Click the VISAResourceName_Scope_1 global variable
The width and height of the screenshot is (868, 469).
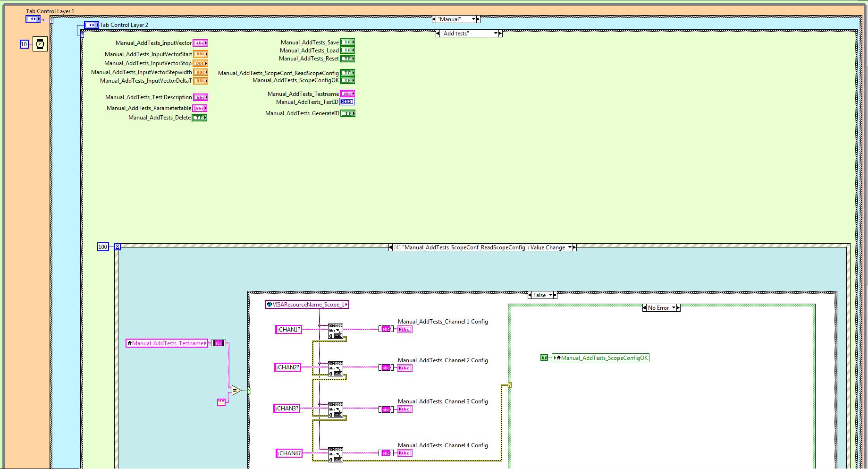point(307,305)
